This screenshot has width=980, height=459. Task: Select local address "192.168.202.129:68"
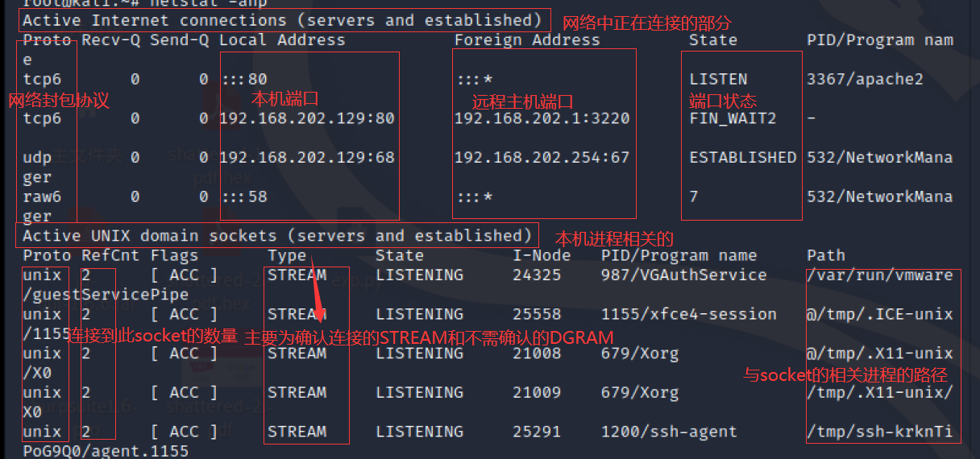[307, 158]
